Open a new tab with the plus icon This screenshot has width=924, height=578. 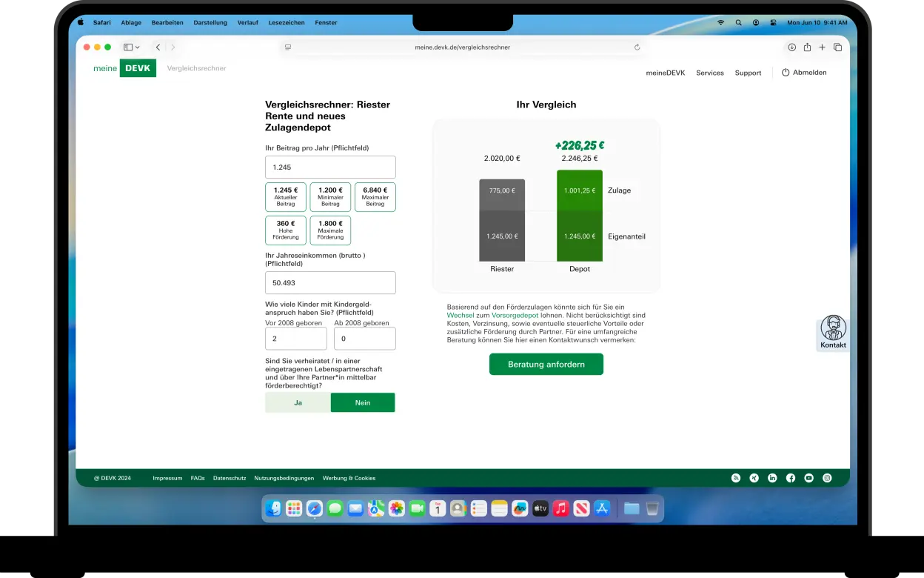pyautogui.click(x=822, y=47)
